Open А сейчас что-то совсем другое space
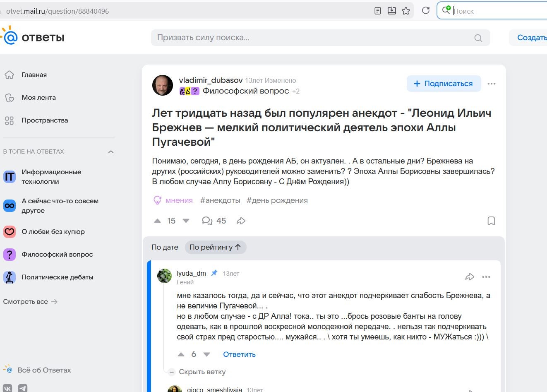547x392 pixels. pyautogui.click(x=60, y=206)
